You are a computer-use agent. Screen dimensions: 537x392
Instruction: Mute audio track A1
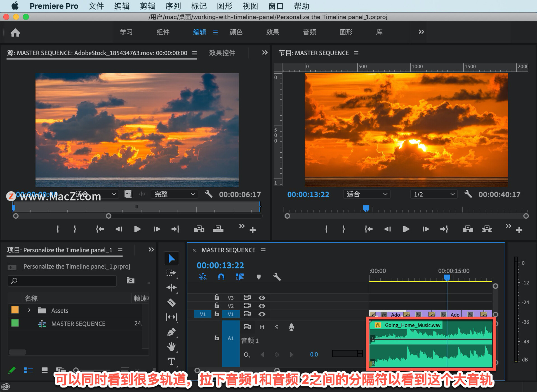pyautogui.click(x=262, y=327)
